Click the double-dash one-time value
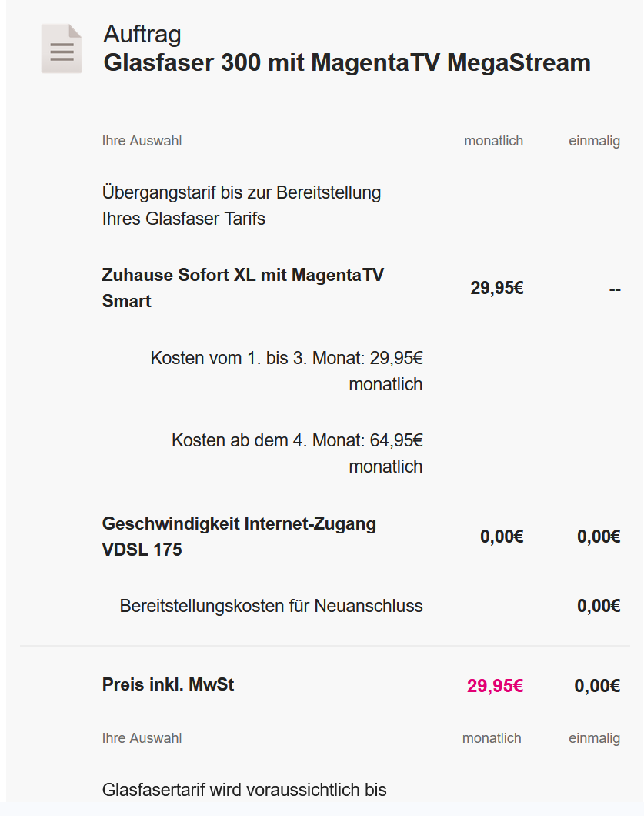Screen dimensions: 644x816 coord(614,289)
